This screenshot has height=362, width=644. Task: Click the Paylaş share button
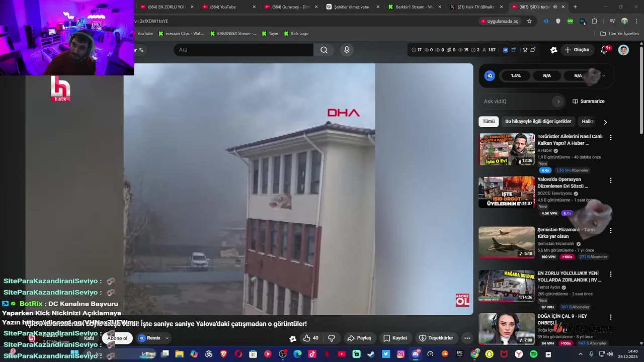(x=359, y=338)
